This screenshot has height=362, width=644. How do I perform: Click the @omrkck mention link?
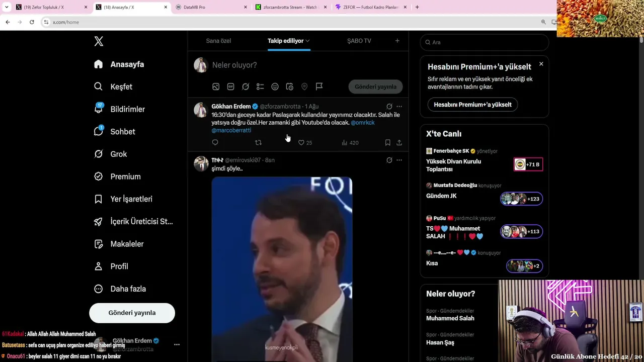tap(363, 123)
